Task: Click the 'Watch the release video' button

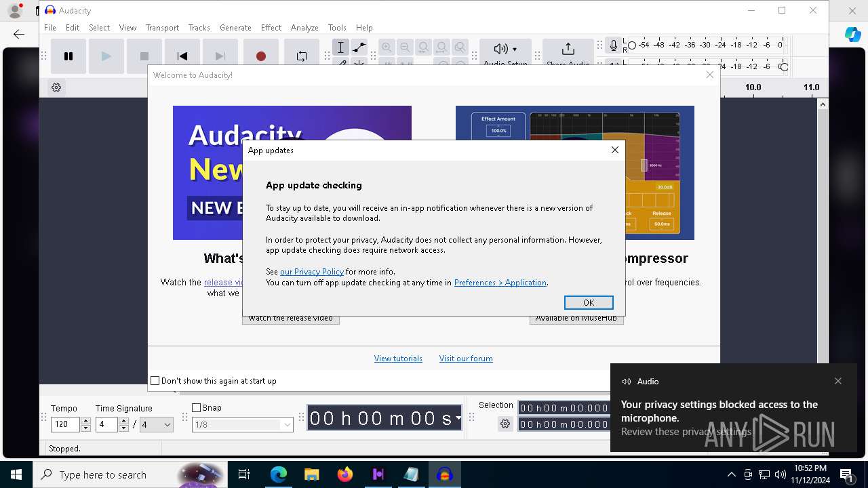Action: 291,319
